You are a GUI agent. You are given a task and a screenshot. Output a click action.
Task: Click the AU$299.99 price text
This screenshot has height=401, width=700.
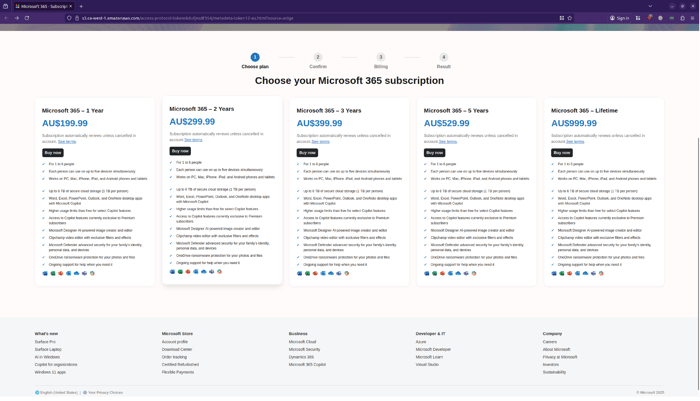tap(192, 121)
